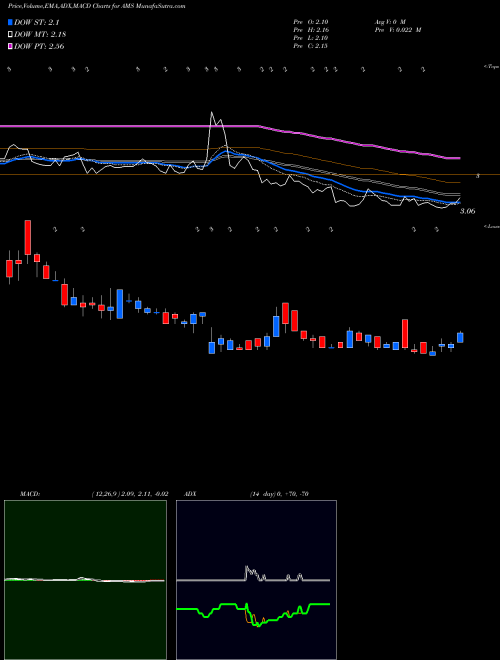Click the '<Tops' label at right edge
This screenshot has height=660, width=500.
click(x=492, y=67)
